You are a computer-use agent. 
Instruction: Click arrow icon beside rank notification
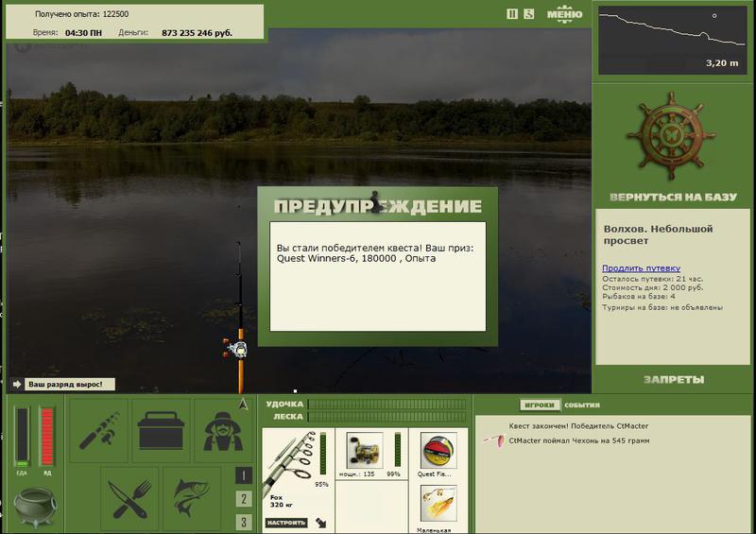[x=17, y=385]
